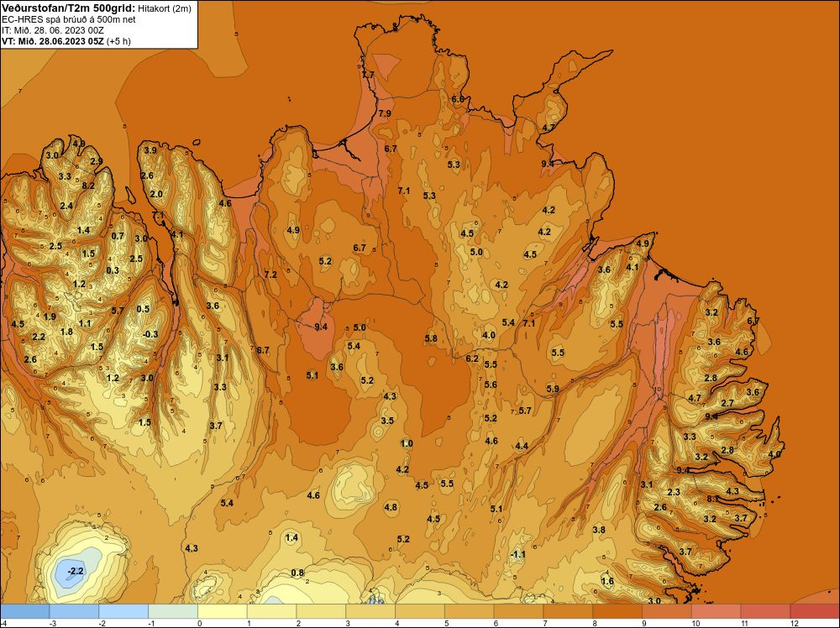
Task: Click the 5.9 temperature value
Action: [553, 389]
